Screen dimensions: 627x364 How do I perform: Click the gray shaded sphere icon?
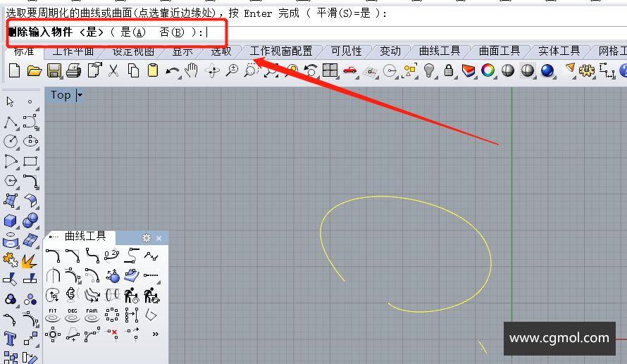[508, 70]
